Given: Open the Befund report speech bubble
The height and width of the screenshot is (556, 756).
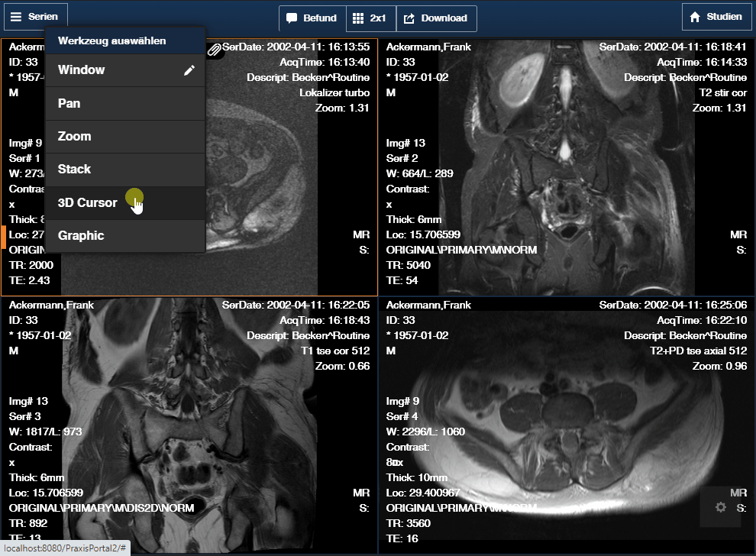Looking at the screenshot, I should click(x=312, y=18).
